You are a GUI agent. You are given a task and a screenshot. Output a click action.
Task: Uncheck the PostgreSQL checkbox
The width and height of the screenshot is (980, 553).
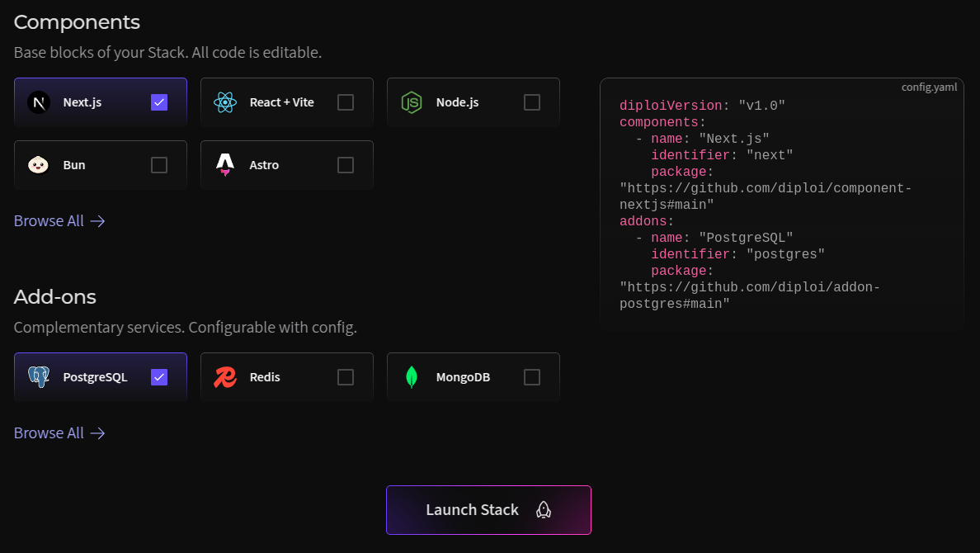pyautogui.click(x=159, y=377)
